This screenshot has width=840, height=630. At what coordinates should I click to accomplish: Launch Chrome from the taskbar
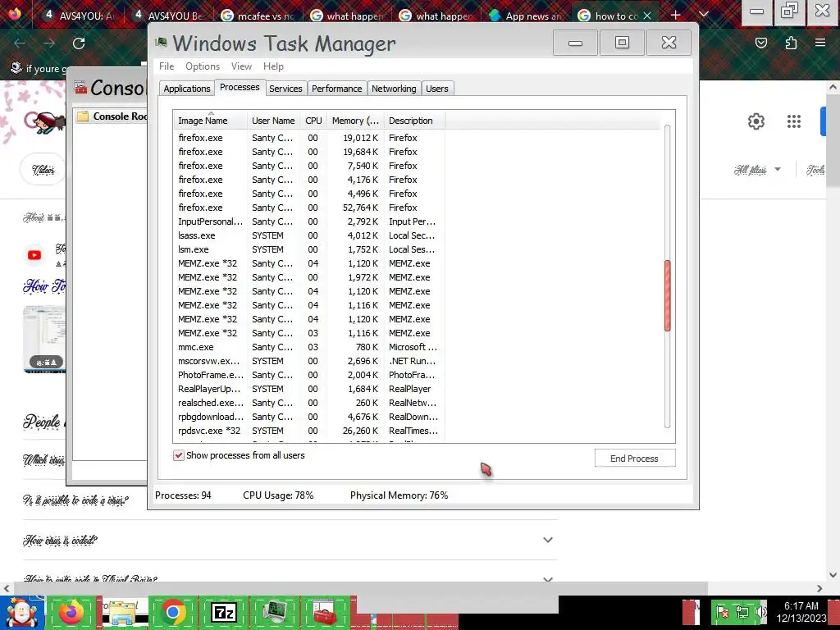tap(172, 612)
